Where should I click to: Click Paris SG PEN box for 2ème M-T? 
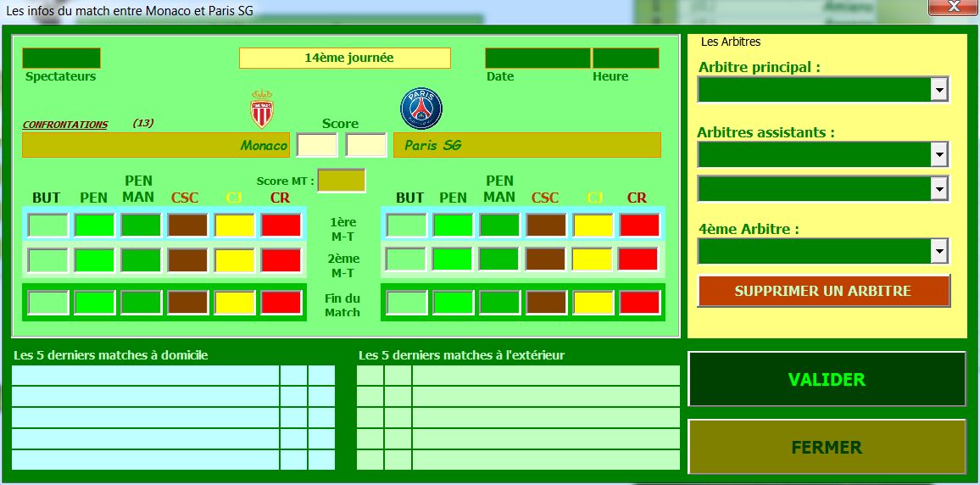point(454,259)
